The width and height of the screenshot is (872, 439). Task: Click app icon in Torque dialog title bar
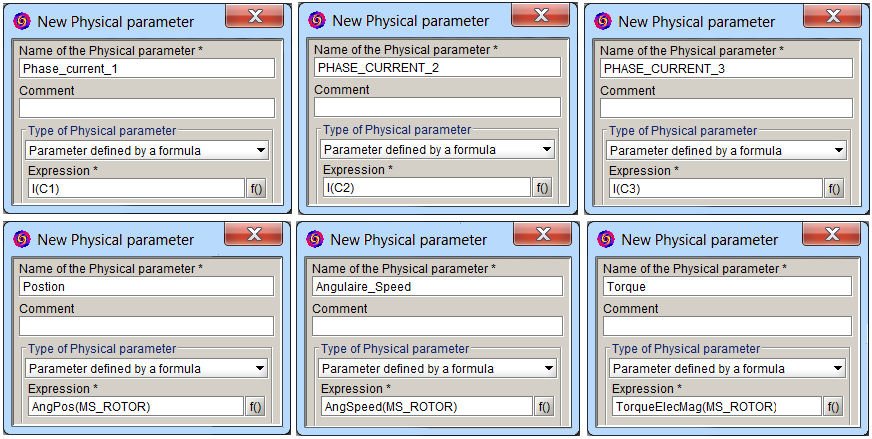[x=606, y=240]
